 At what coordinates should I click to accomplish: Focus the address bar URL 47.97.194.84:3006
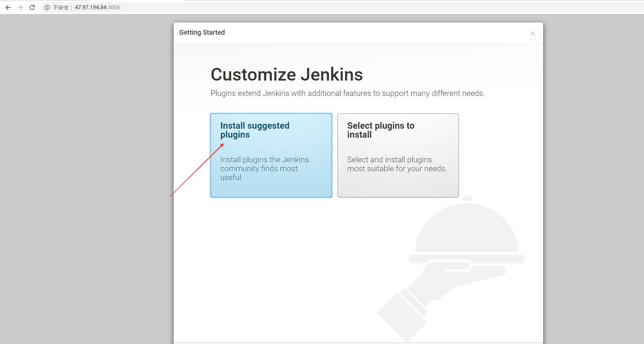click(97, 7)
